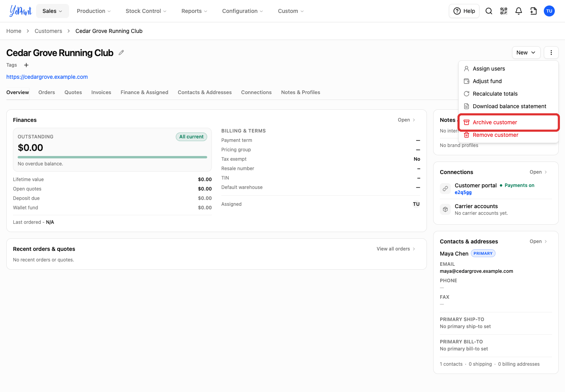The image size is (565, 392).
Task: Edit the customer name with the pencil icon
Action: pos(121,53)
